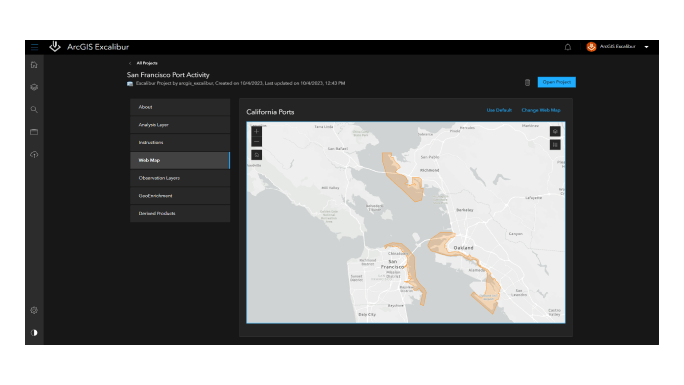Open the imagery browser window icon in sidebar
The width and height of the screenshot is (684, 385).
pos(34,132)
